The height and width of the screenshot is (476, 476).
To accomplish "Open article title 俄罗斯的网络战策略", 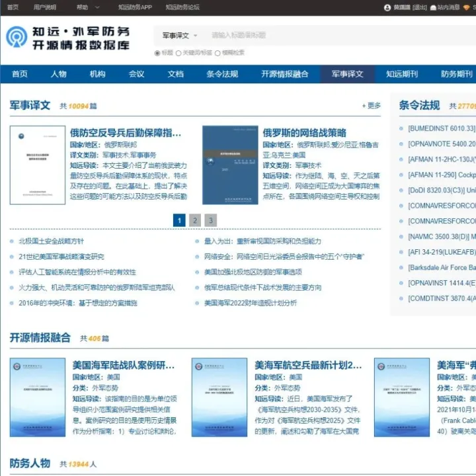I will (304, 133).
